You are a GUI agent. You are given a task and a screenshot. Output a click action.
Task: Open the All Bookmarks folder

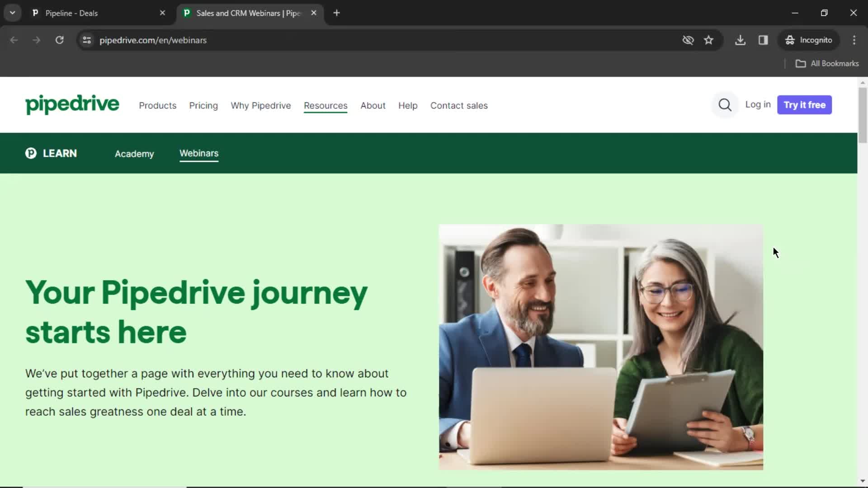click(827, 64)
